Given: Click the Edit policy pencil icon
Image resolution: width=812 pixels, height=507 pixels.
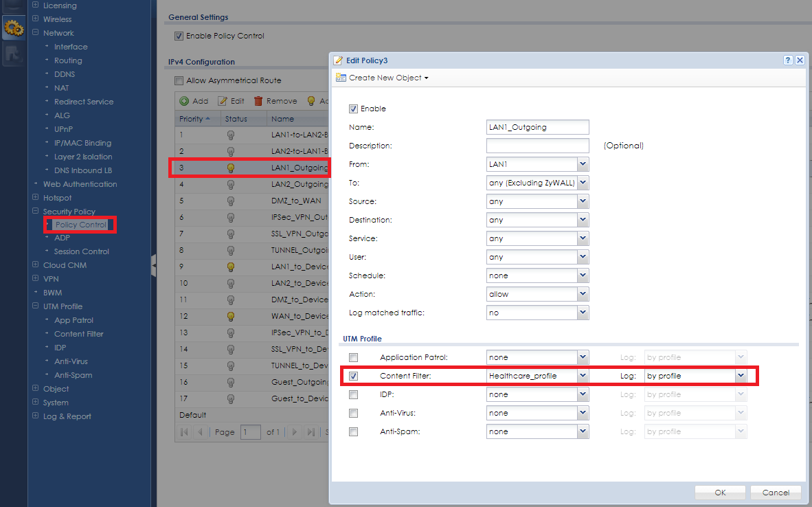Looking at the screenshot, I should [x=223, y=101].
